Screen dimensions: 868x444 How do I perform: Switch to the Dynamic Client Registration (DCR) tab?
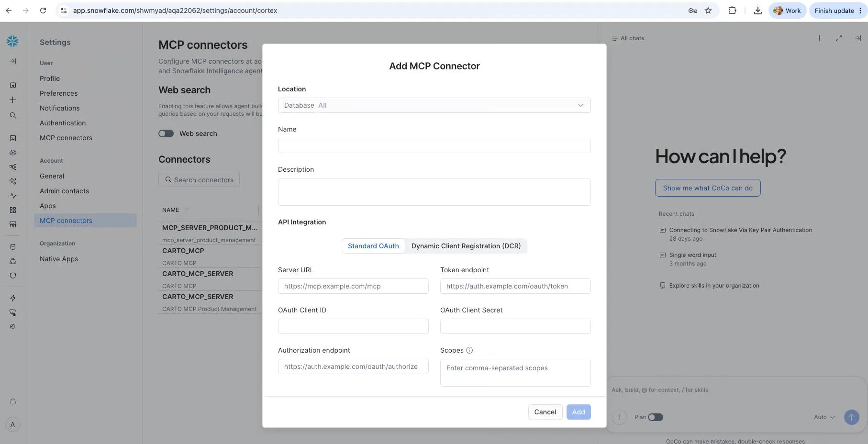point(466,246)
